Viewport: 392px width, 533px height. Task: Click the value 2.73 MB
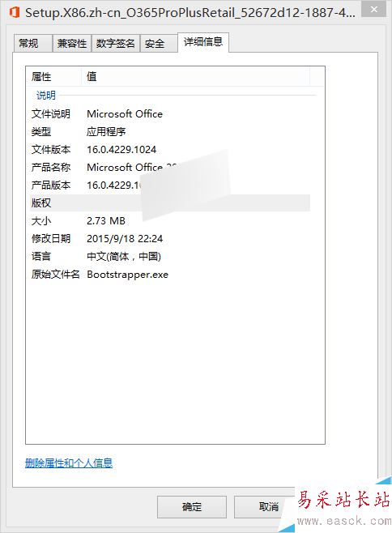click(x=106, y=221)
